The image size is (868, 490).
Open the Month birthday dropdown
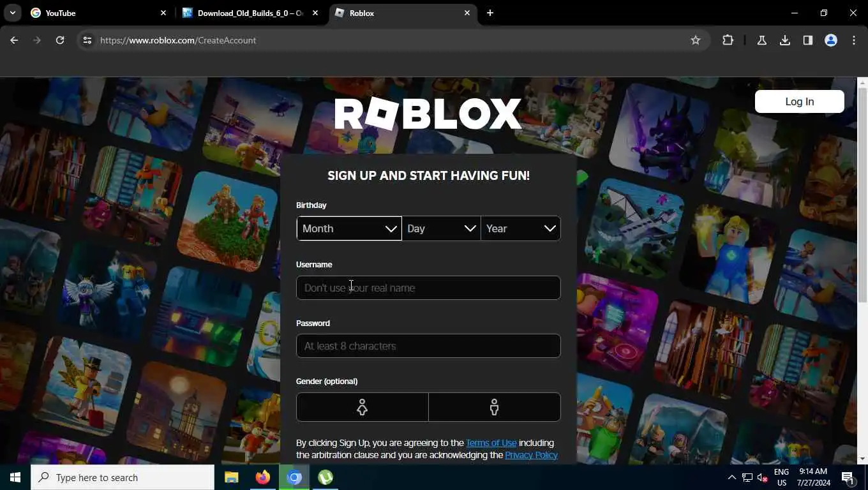(349, 228)
